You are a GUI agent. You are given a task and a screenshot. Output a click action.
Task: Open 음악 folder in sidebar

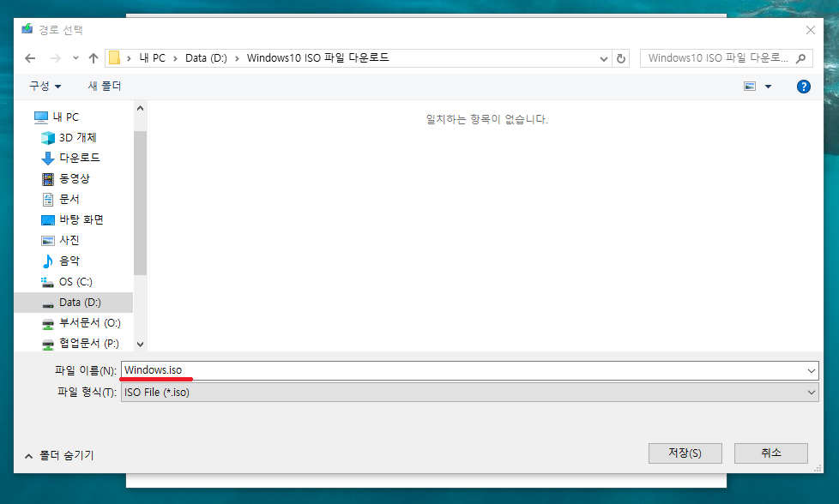pos(69,261)
